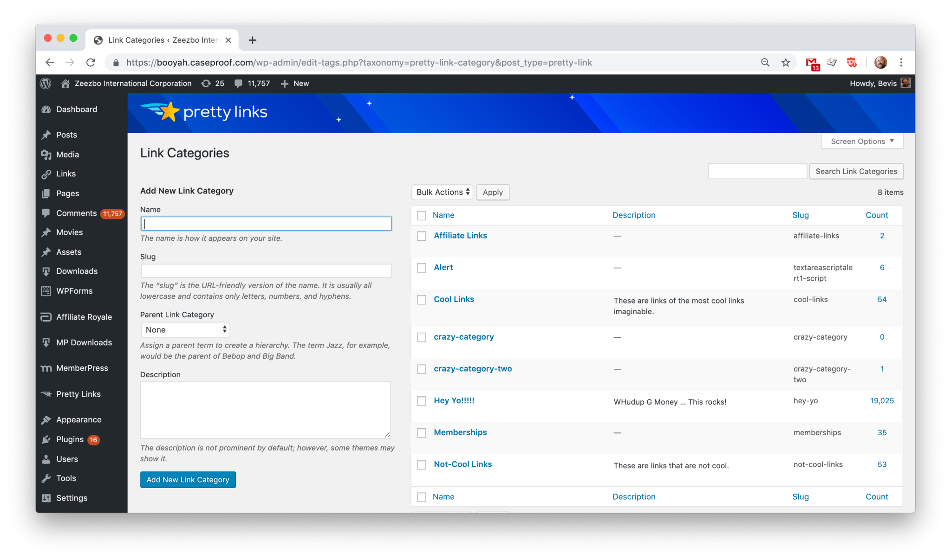Select Settings in the sidebar menu
The width and height of the screenshot is (951, 560).
pyautogui.click(x=72, y=498)
